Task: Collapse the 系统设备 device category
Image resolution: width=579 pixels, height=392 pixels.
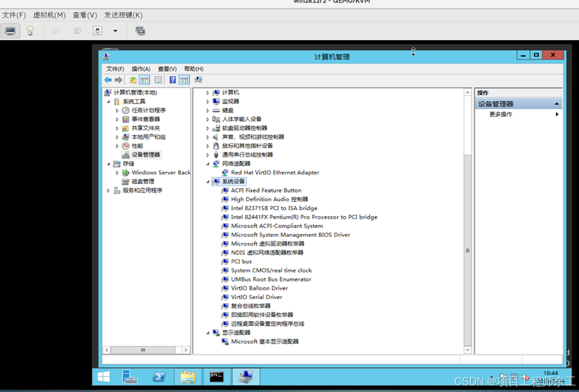Action: 208,181
